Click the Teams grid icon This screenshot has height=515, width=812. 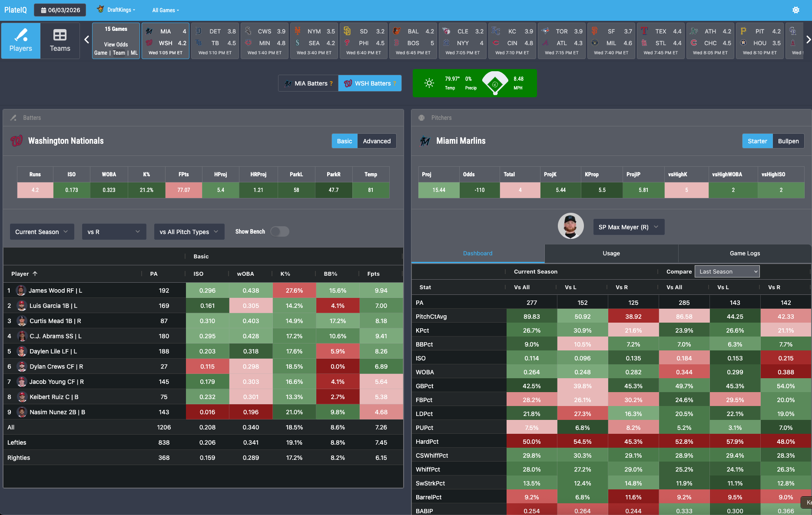[60, 35]
